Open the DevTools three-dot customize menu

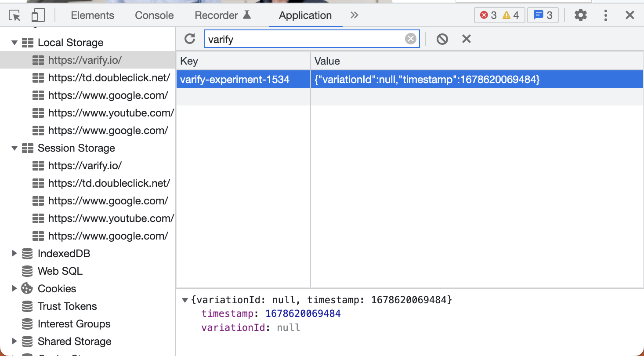606,15
